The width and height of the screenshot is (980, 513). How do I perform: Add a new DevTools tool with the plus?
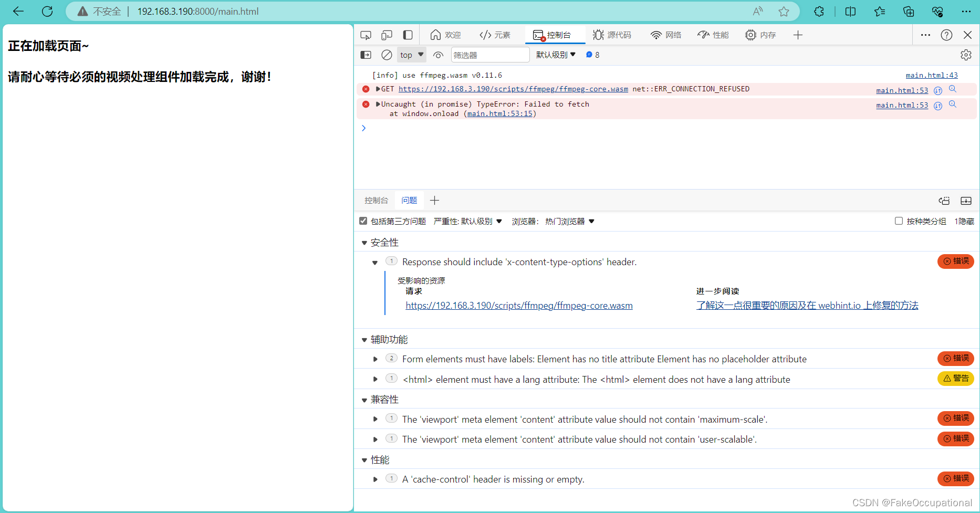point(798,35)
